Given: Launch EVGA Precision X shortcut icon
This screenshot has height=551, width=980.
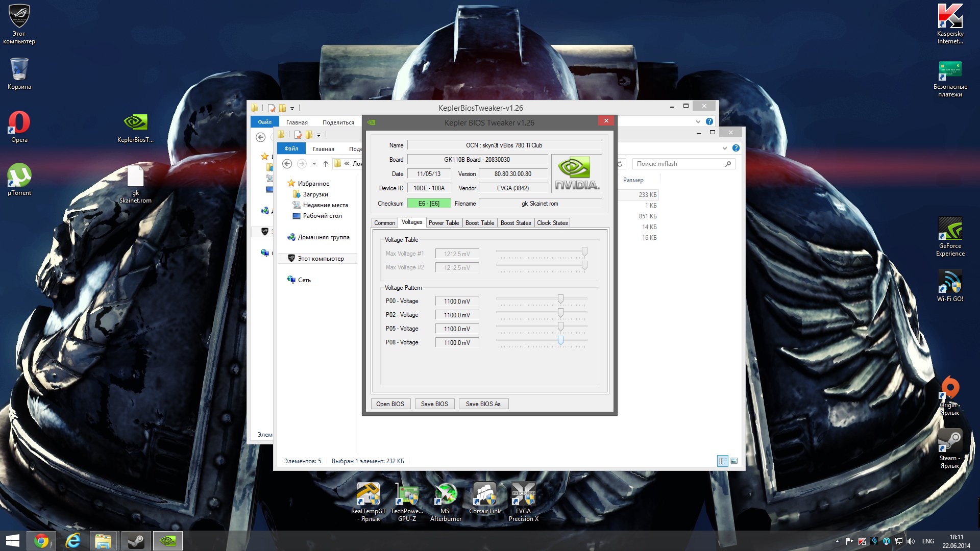Looking at the screenshot, I should [x=523, y=494].
